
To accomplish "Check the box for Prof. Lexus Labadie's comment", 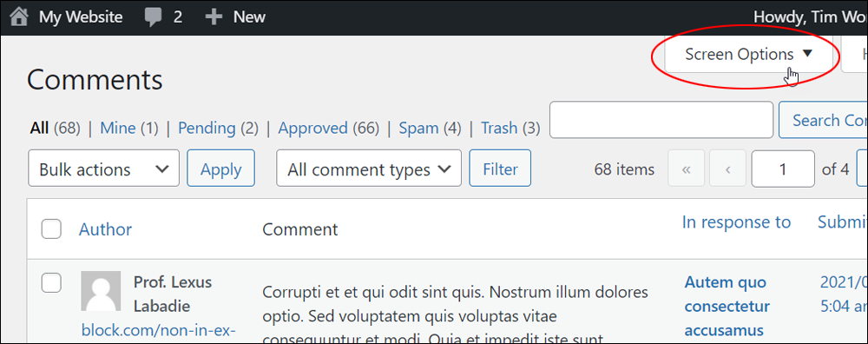I will tap(51, 282).
